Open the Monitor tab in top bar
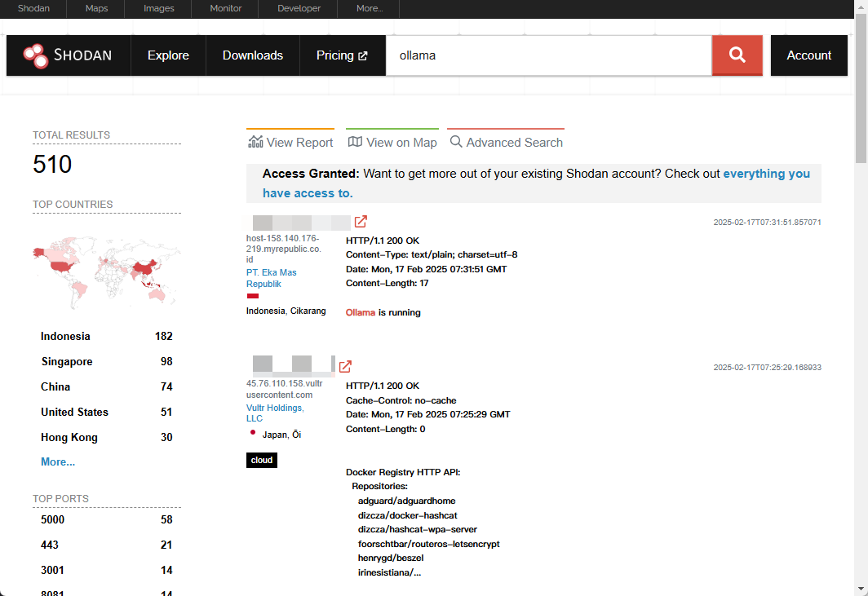 click(x=225, y=8)
